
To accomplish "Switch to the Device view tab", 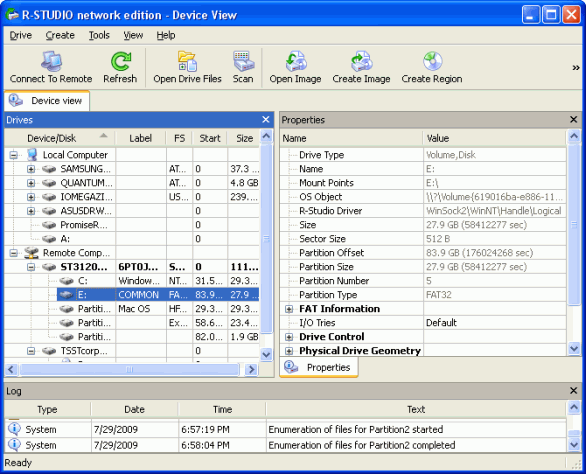I will click(47, 101).
